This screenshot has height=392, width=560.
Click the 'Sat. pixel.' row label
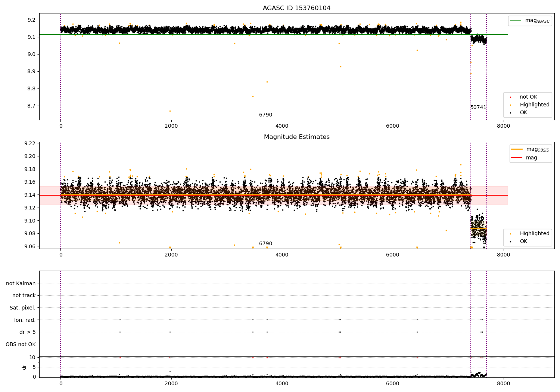tap(22, 308)
